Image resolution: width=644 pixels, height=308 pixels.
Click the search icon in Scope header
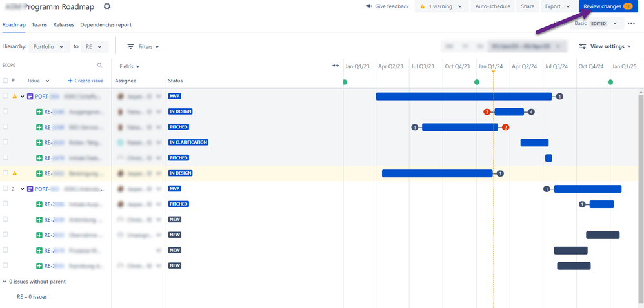tap(99, 65)
